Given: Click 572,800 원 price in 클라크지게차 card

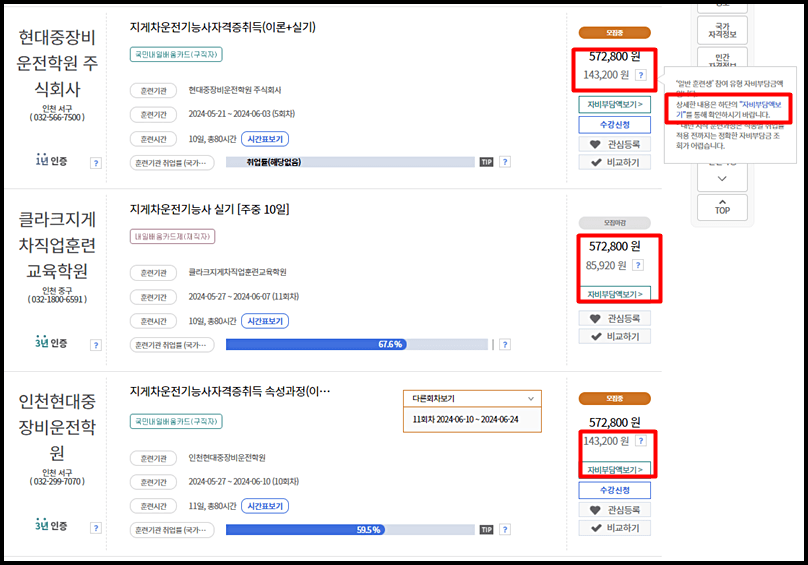Looking at the screenshot, I should click(x=615, y=246).
